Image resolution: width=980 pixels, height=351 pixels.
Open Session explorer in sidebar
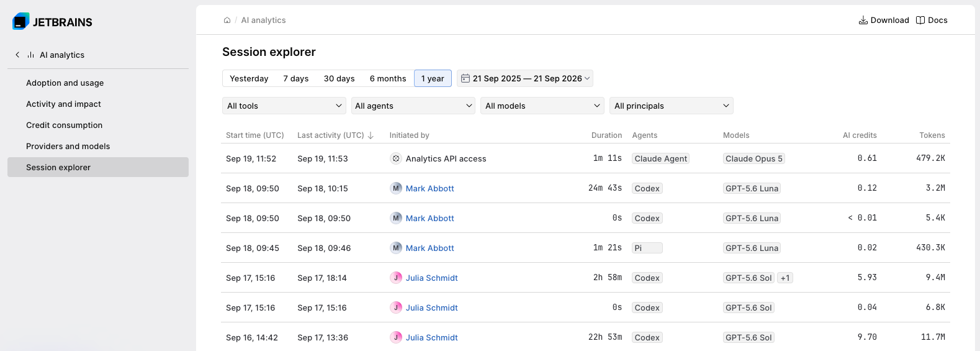click(98, 167)
